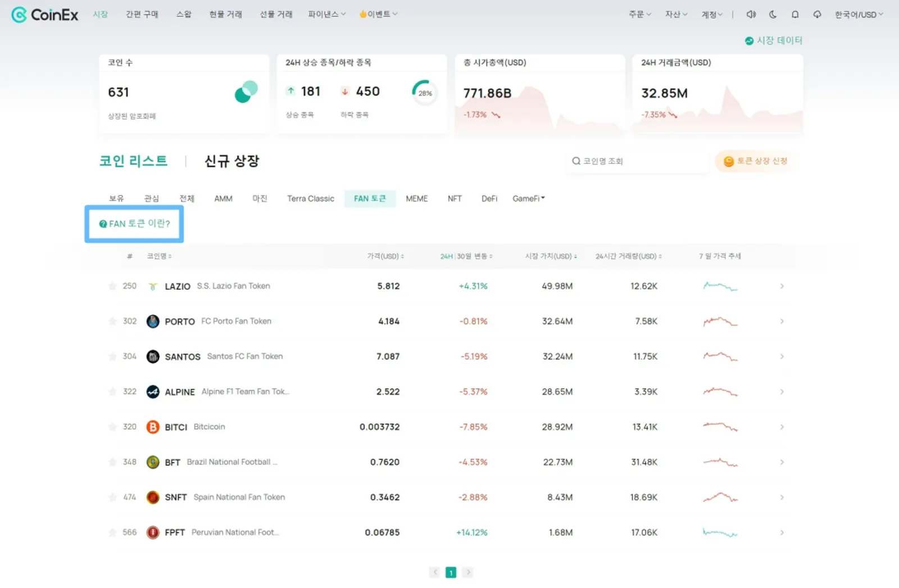Screen dimensions: 899x588
Task: Go to previous page arrow
Action: (x=435, y=572)
